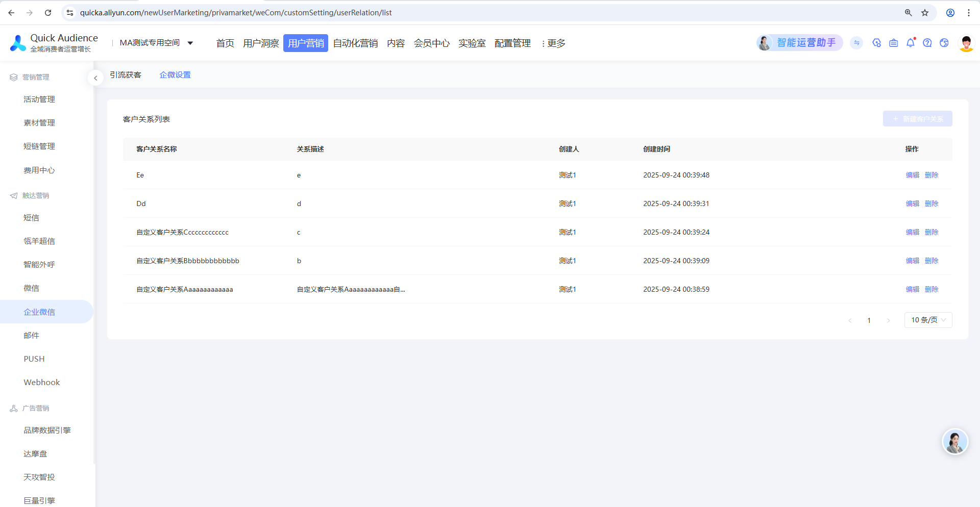Open Webhook in the sidebar

point(42,383)
